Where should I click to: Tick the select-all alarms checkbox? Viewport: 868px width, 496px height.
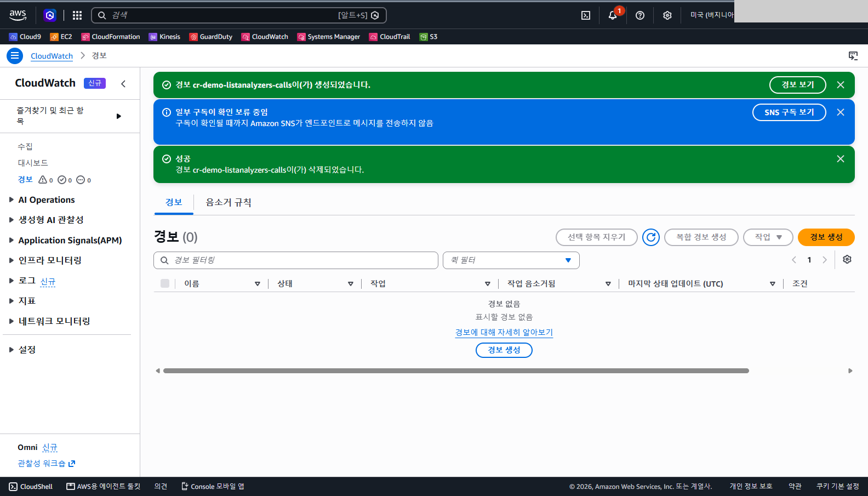coord(165,283)
